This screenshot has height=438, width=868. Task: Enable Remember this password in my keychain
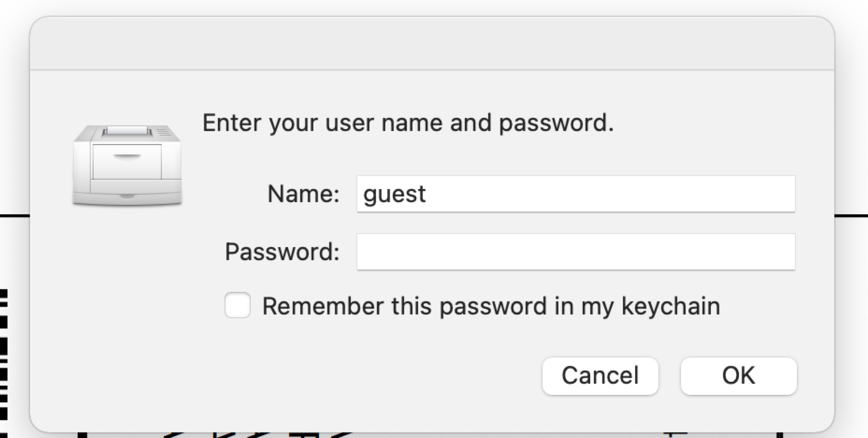[237, 306]
